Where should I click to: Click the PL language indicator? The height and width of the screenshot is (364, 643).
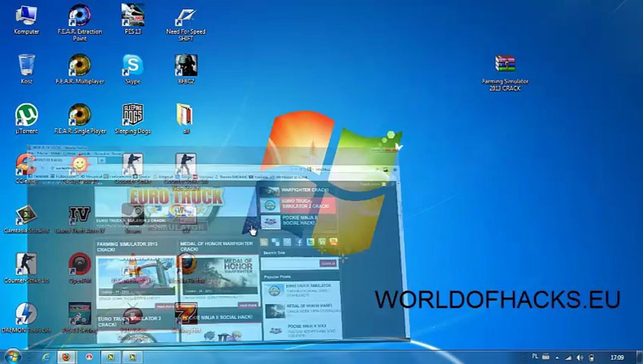click(535, 357)
